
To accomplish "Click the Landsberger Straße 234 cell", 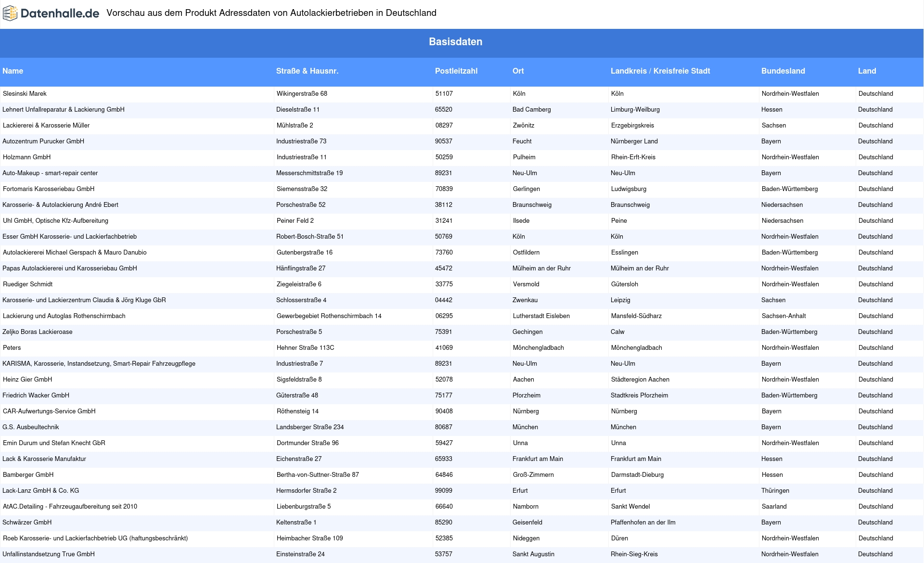I will tap(310, 427).
